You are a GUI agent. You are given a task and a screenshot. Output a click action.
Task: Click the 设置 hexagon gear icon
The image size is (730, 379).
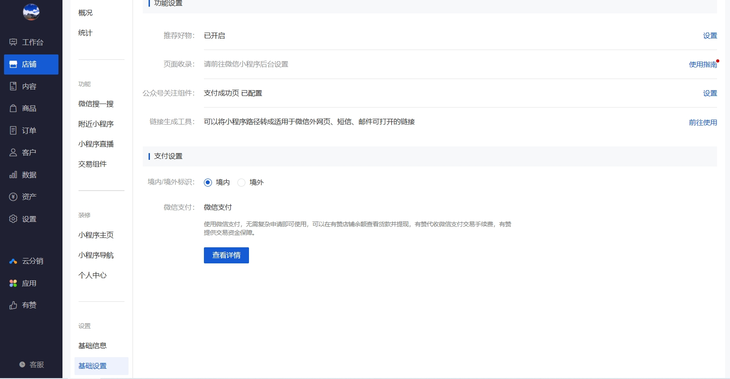tap(13, 219)
